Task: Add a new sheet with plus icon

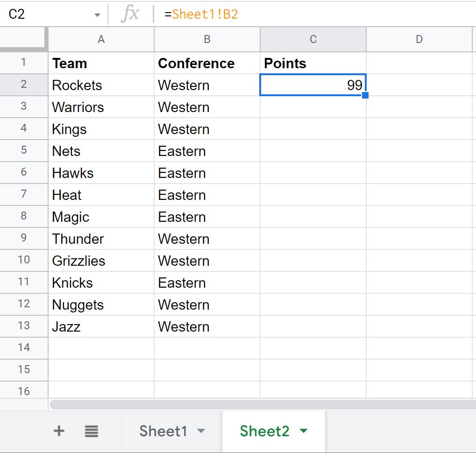Action: click(59, 431)
